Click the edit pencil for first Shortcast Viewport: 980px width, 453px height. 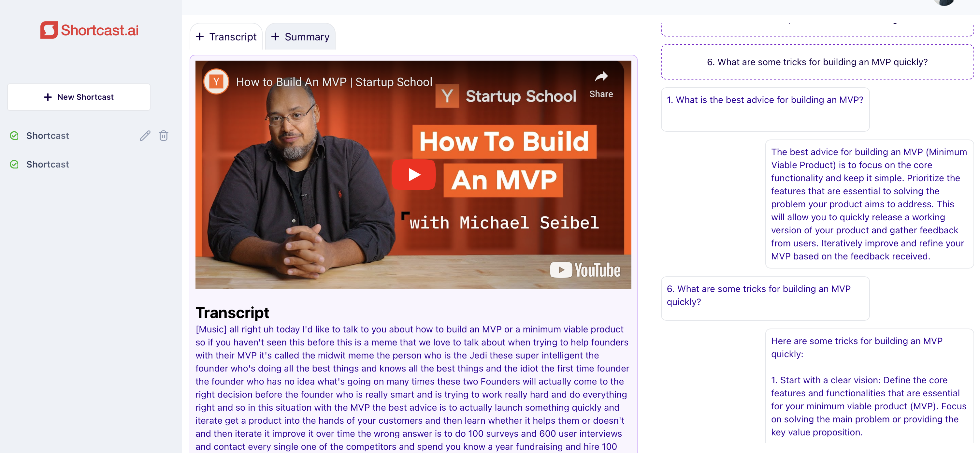coord(145,136)
